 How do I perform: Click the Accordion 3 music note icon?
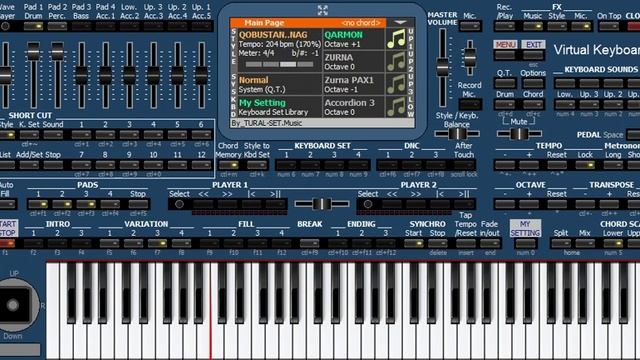point(396,107)
